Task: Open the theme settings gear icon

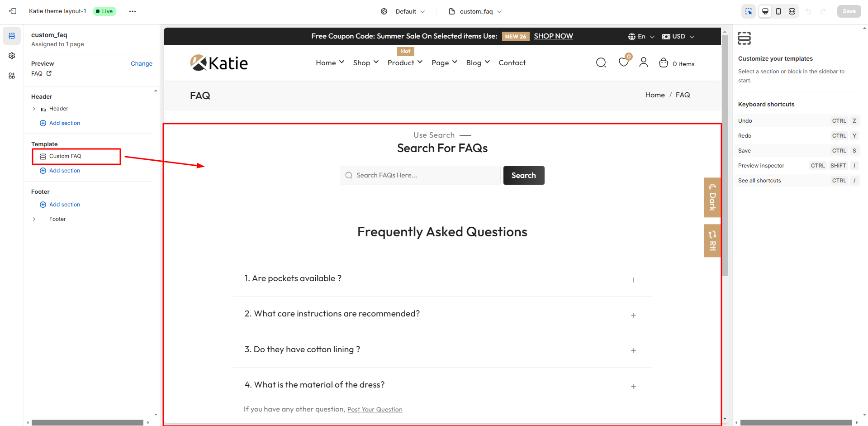Action: [12, 56]
